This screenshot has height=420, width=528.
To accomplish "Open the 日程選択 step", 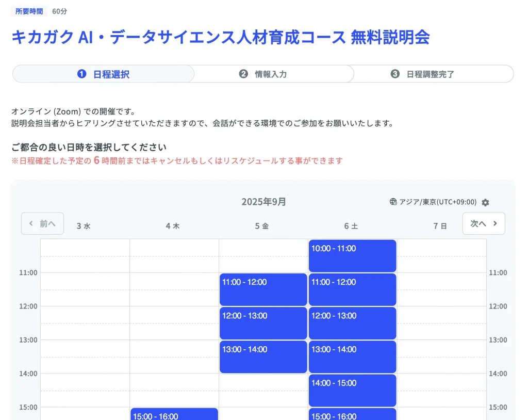I will (x=102, y=74).
